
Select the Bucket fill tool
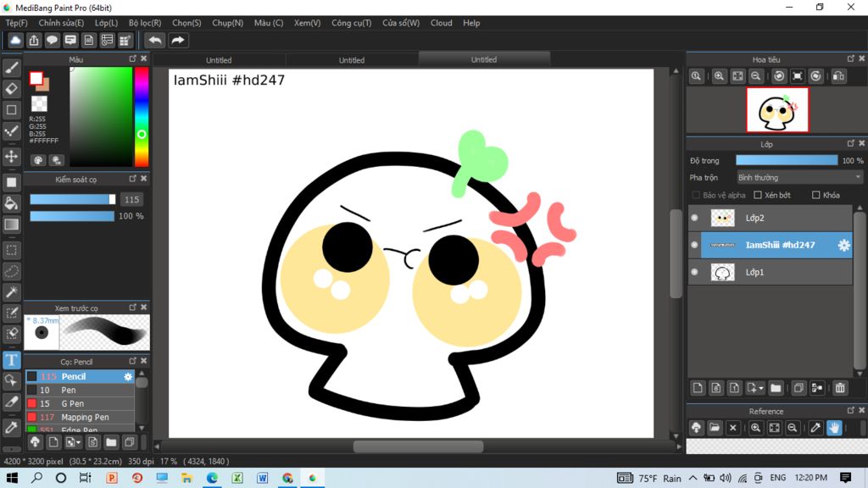click(x=12, y=203)
